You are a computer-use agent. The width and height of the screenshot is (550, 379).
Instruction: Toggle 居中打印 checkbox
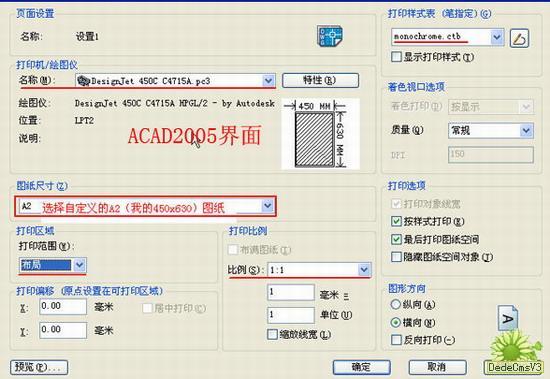(x=147, y=308)
